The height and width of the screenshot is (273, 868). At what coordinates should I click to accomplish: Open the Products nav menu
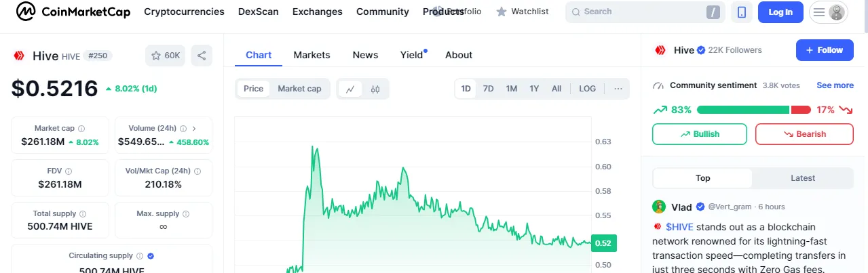pos(443,12)
